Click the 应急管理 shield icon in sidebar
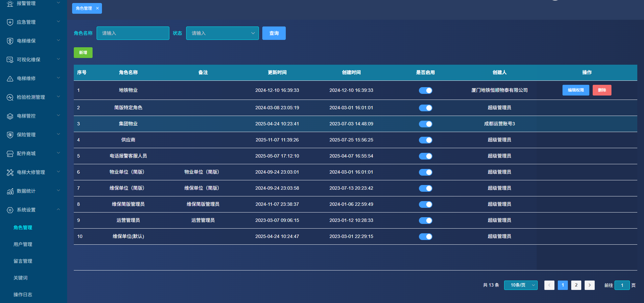Screen dimensions: 644x303 [x=10, y=22]
